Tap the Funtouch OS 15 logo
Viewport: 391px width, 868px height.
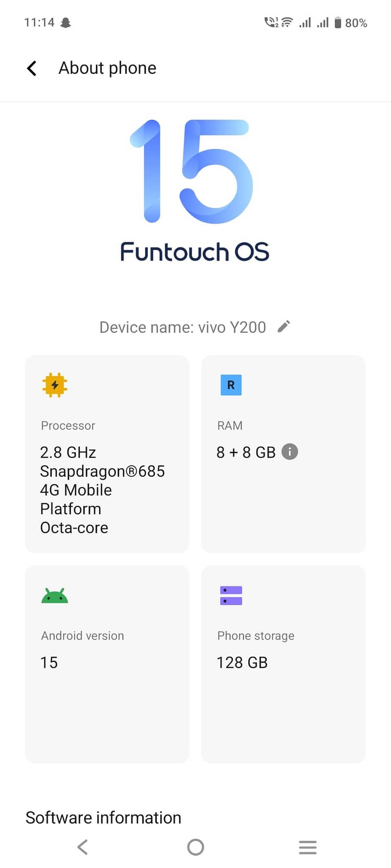click(x=195, y=191)
